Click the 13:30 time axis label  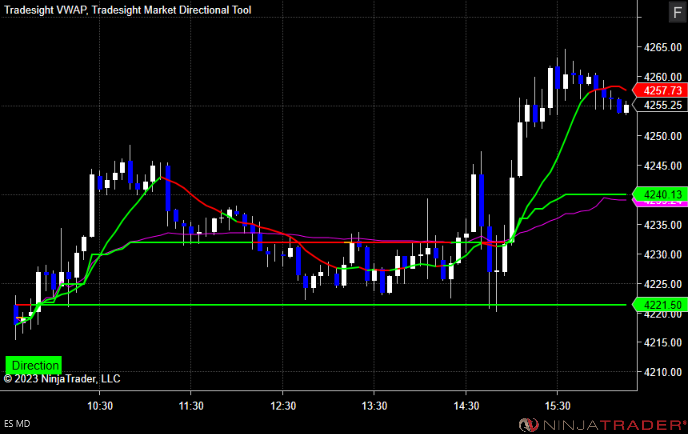click(x=374, y=405)
